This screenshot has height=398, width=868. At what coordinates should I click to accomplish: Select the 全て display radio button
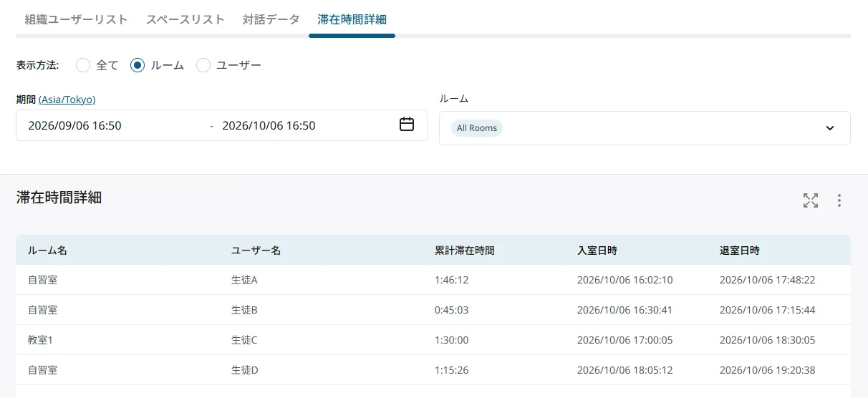[x=83, y=65]
